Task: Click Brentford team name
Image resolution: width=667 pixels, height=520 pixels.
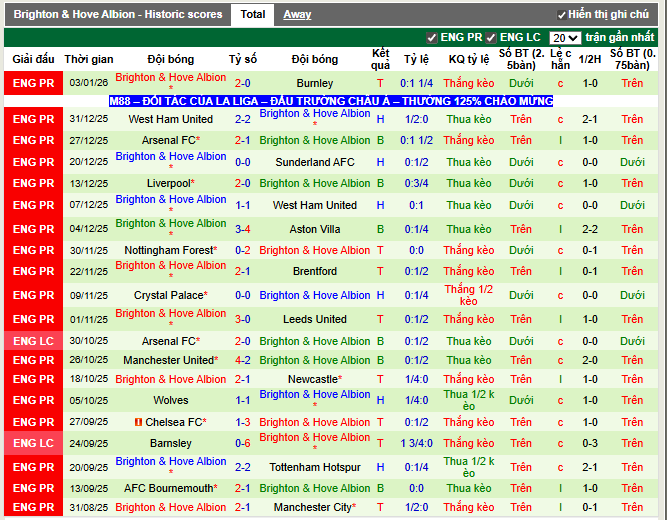Action: pyautogui.click(x=315, y=271)
